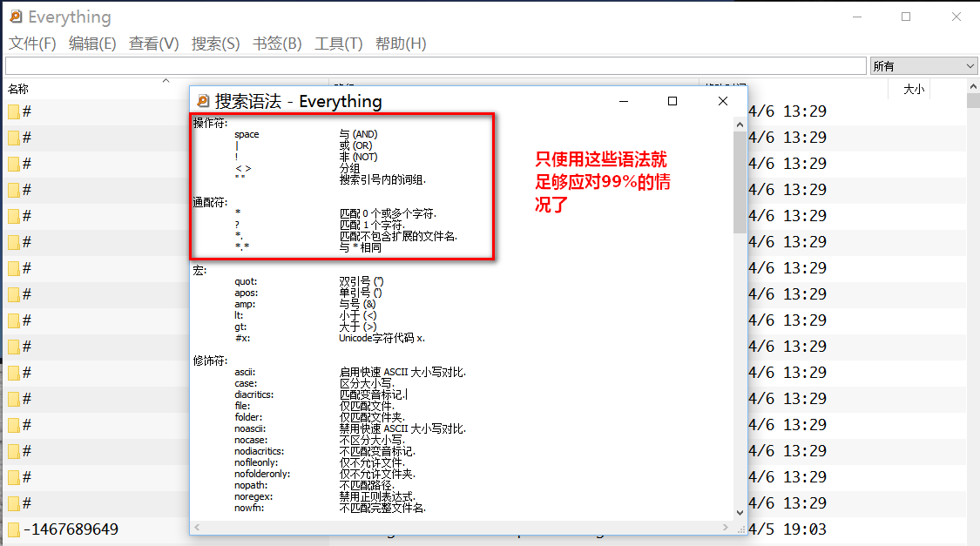The width and height of the screenshot is (980, 546).
Task: Open the 查看(V) menu
Action: 153,44
